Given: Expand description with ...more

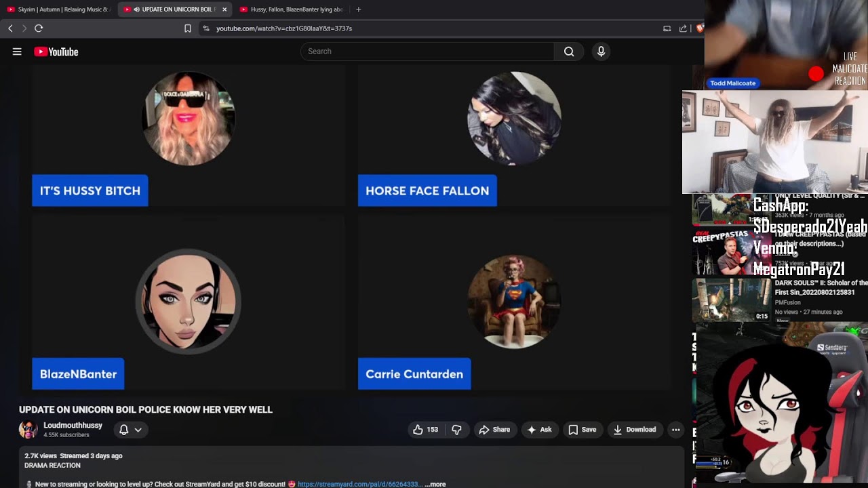Looking at the screenshot, I should click(x=435, y=485).
